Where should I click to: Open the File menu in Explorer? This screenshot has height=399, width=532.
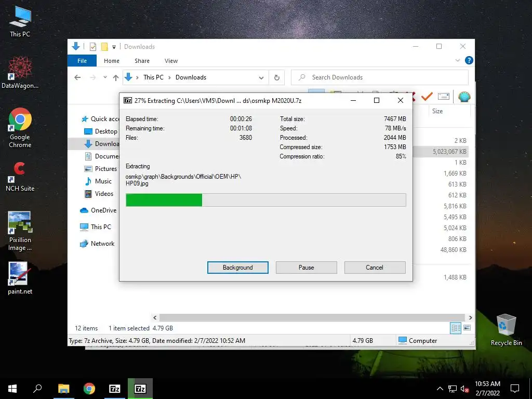(82, 61)
